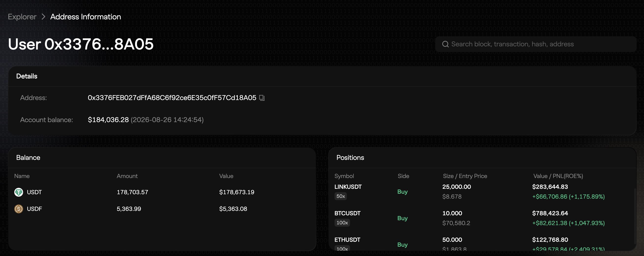Click the USDT token name
Screen dimensions: 644x256
click(x=34, y=192)
